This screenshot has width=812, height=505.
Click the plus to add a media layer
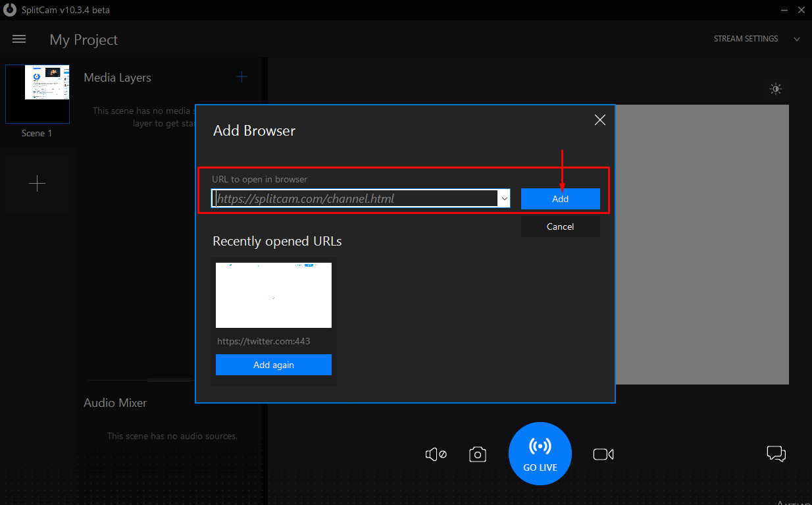(241, 76)
